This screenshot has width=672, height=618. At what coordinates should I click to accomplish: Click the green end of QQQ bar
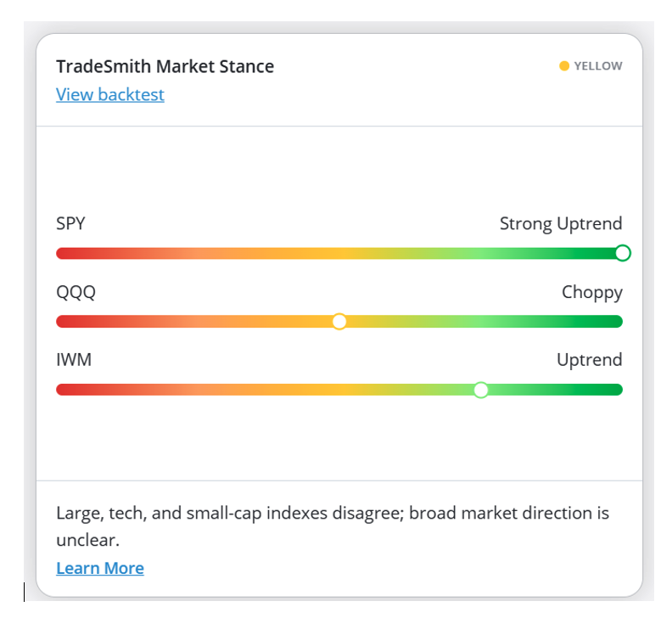[x=614, y=321]
